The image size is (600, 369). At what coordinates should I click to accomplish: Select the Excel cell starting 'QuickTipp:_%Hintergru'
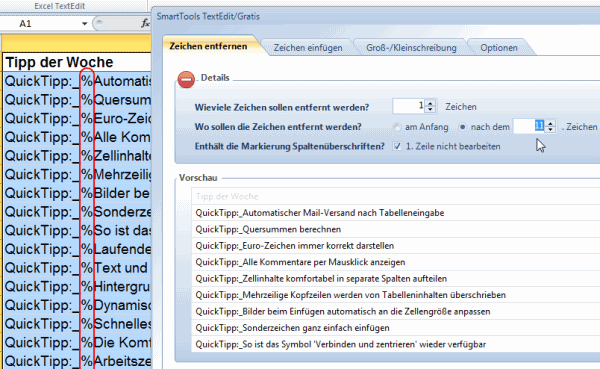click(x=77, y=286)
